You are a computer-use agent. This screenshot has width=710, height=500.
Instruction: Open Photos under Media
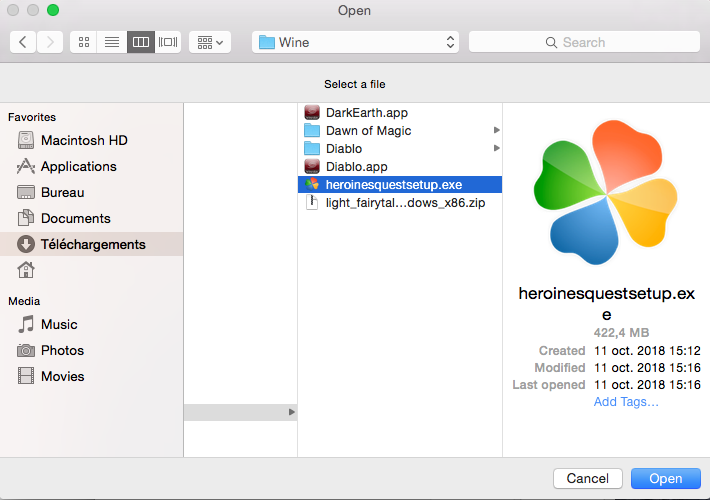[x=91, y=351]
